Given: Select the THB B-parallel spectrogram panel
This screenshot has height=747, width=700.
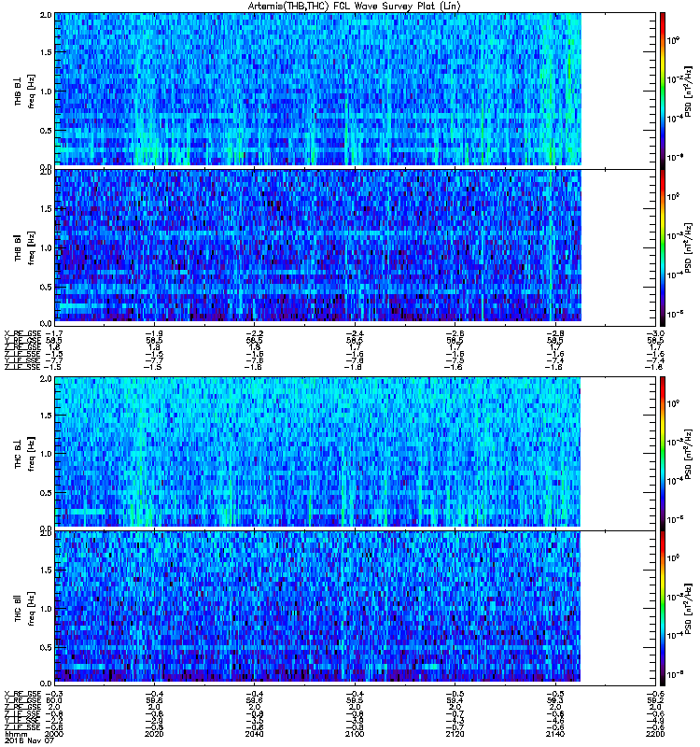Looking at the screenshot, I should [x=356, y=247].
